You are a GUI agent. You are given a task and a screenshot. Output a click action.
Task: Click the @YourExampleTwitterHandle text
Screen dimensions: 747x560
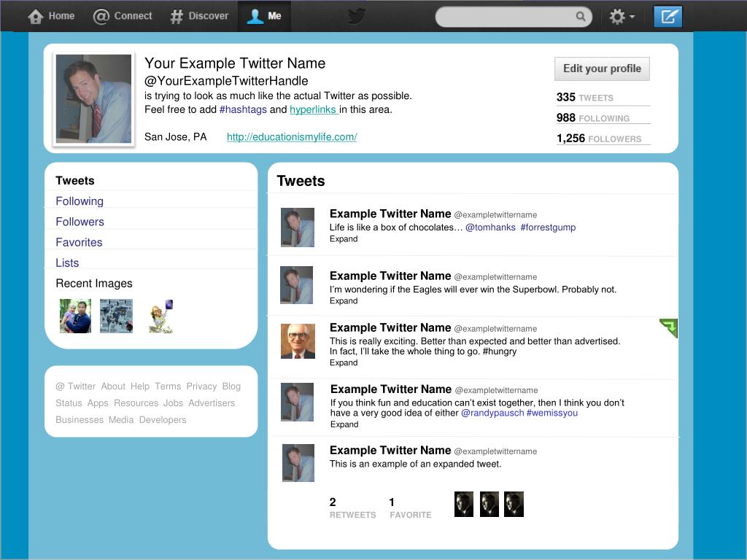pos(226,81)
